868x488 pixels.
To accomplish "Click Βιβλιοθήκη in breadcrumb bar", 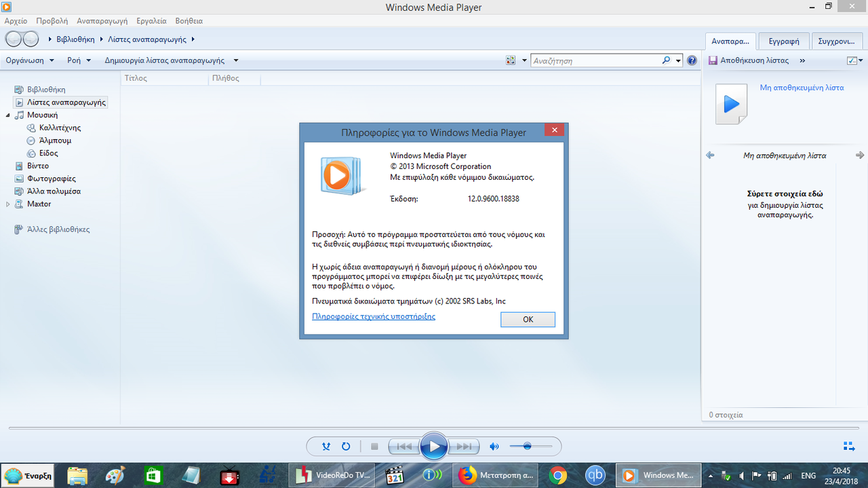I will (x=75, y=39).
